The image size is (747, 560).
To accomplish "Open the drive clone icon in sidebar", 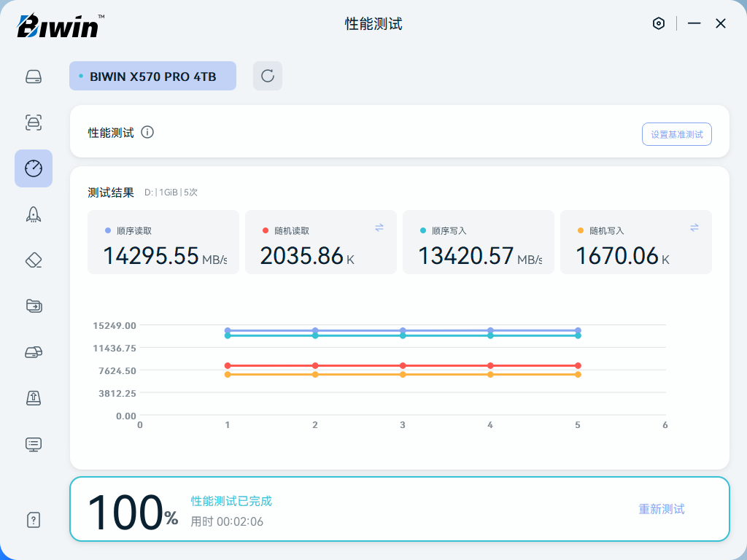I will click(34, 352).
